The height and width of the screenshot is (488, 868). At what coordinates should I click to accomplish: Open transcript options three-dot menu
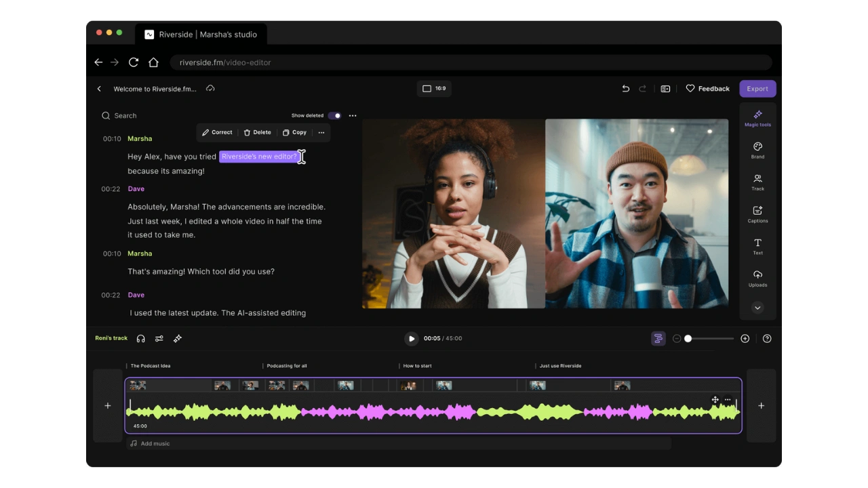(x=353, y=116)
